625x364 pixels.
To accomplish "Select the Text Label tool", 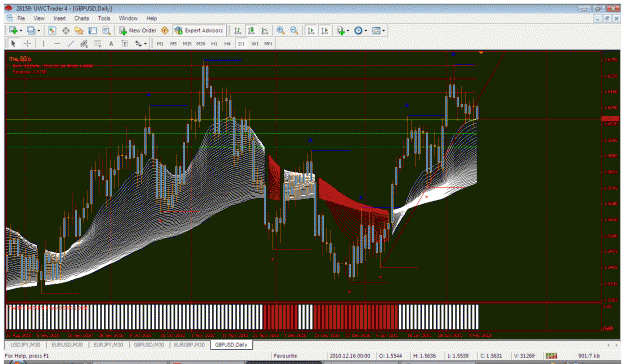I will pyautogui.click(x=125, y=43).
